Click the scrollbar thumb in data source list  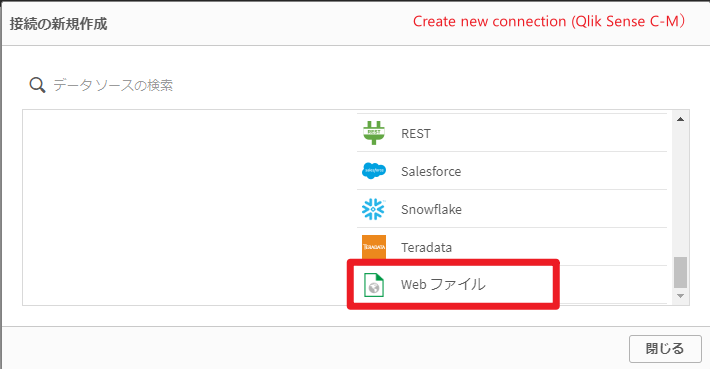(680, 272)
